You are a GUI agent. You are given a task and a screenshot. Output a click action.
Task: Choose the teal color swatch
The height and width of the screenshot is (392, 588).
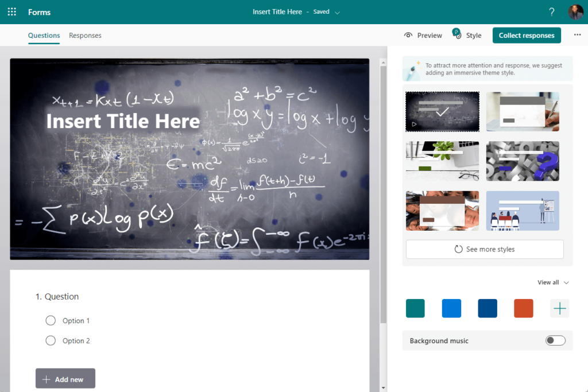[x=415, y=308]
